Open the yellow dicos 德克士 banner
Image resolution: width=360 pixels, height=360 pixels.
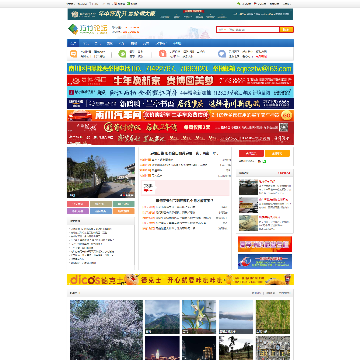click(180, 280)
